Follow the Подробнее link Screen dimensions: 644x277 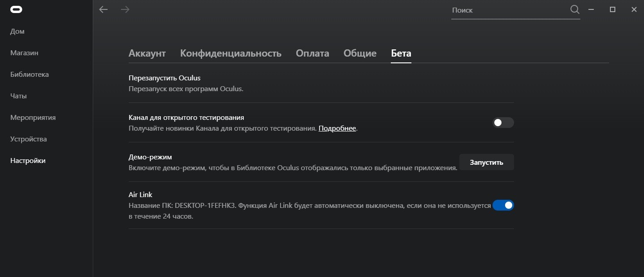337,128
